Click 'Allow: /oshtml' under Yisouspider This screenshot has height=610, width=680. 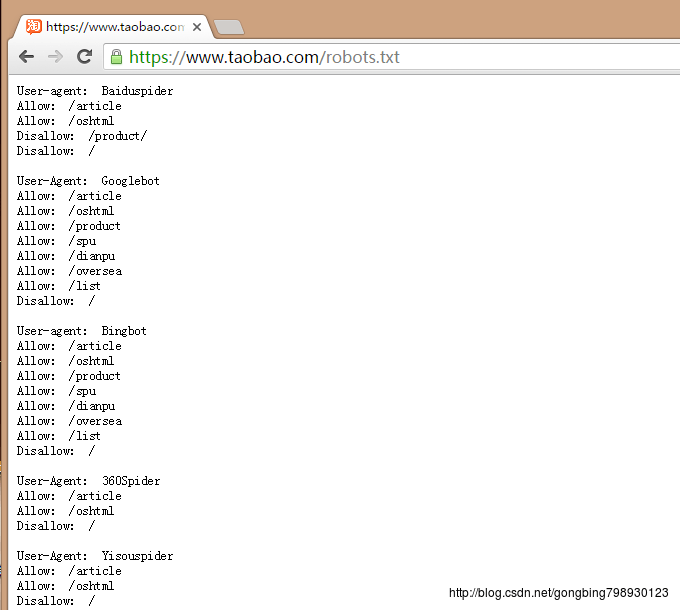pos(65,586)
